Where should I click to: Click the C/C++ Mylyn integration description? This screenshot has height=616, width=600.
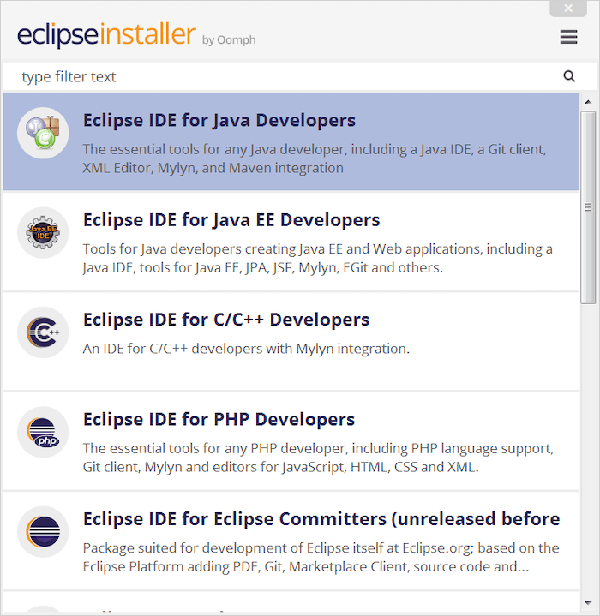(246, 349)
